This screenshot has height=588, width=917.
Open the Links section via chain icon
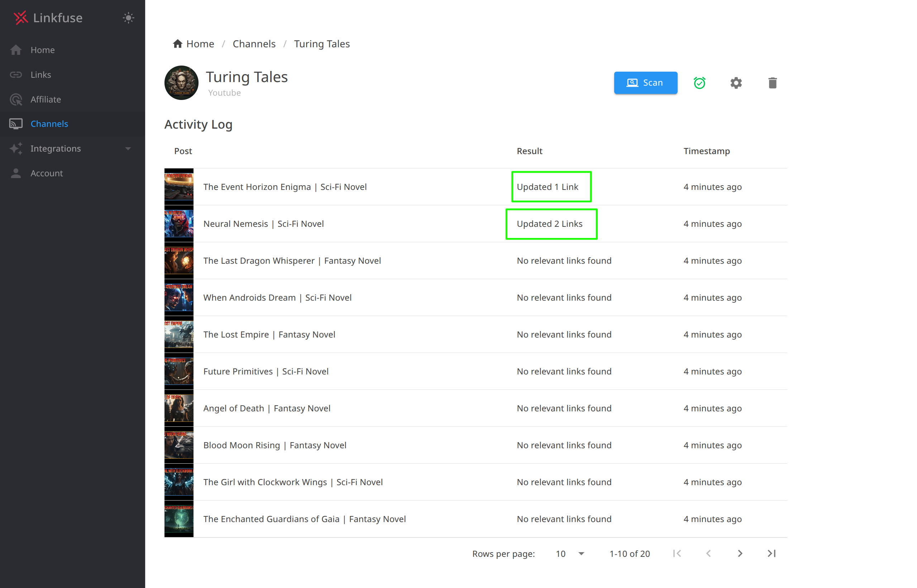point(16,75)
